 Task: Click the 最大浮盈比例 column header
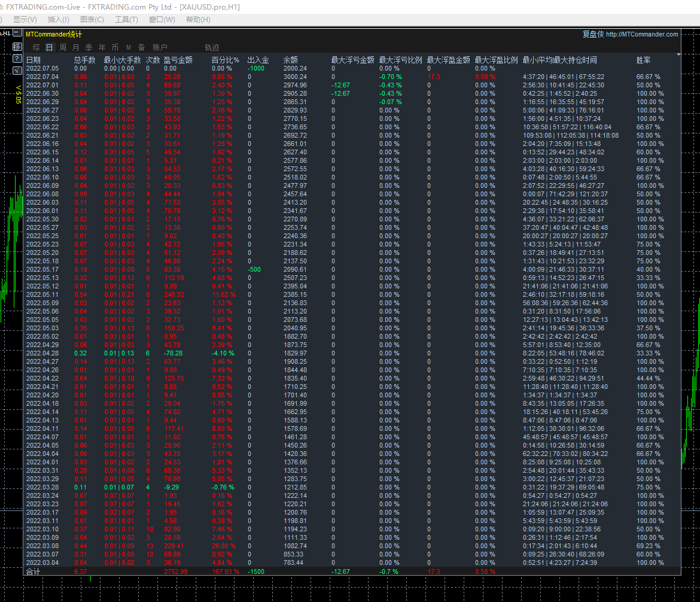pos(497,60)
